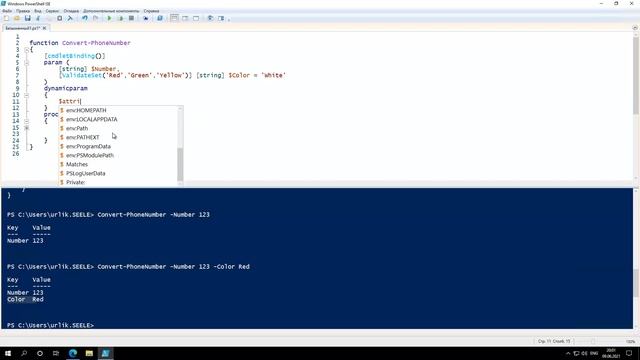The image size is (640, 360).
Task: Place the cursor on $Color = 'White' in line 7
Action: point(257,75)
